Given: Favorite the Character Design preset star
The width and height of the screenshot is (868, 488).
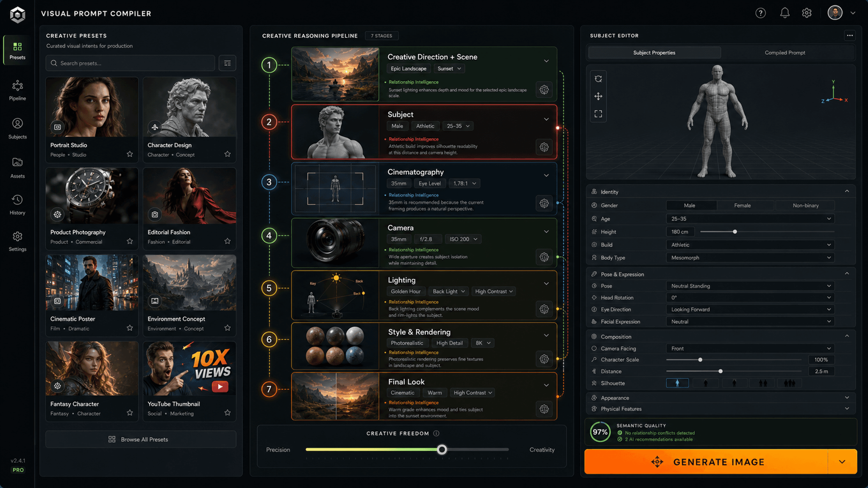Looking at the screenshot, I should tap(228, 154).
